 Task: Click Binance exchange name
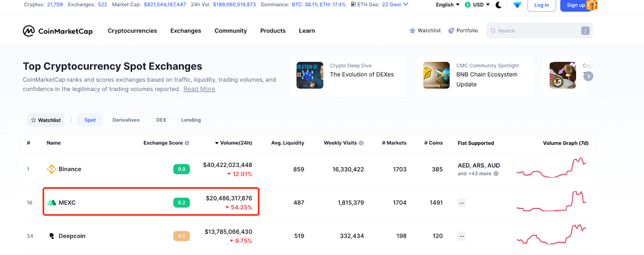click(x=70, y=169)
